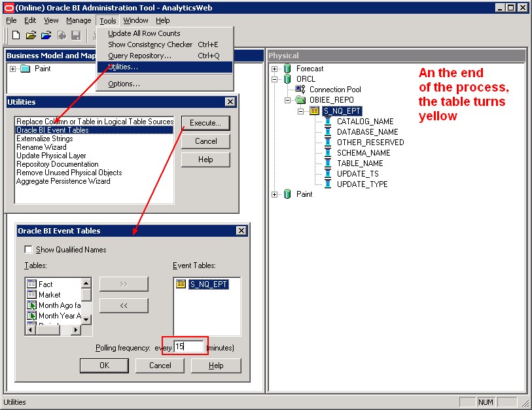Image resolution: width=532 pixels, height=410 pixels.
Task: Click the Open Offline folder icon
Action: (x=31, y=35)
